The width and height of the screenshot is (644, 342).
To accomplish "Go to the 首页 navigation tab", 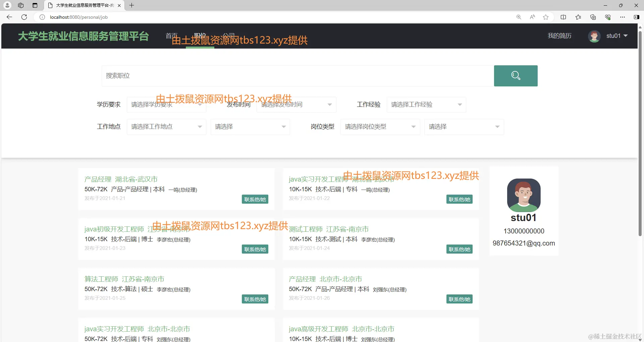I will pyautogui.click(x=171, y=36).
